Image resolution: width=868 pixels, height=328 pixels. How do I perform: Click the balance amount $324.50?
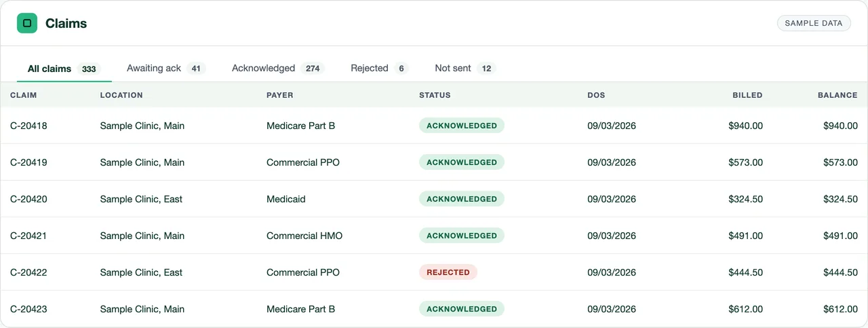[840, 199]
